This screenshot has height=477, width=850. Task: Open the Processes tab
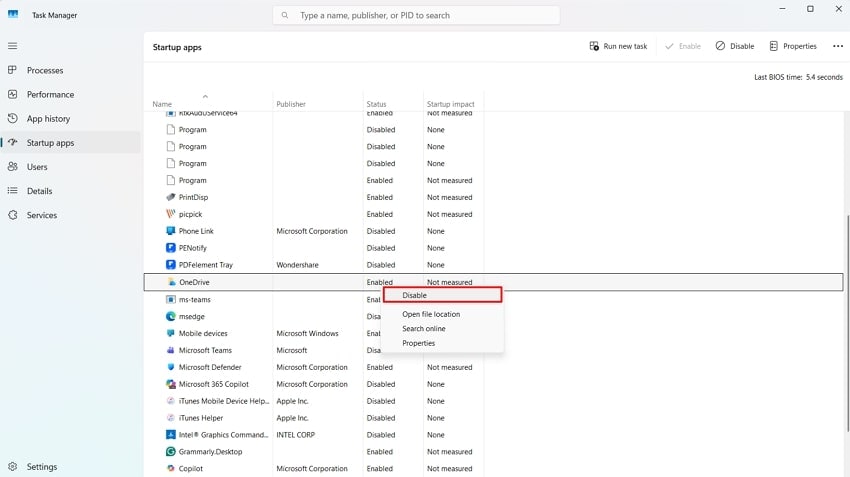(x=70, y=70)
